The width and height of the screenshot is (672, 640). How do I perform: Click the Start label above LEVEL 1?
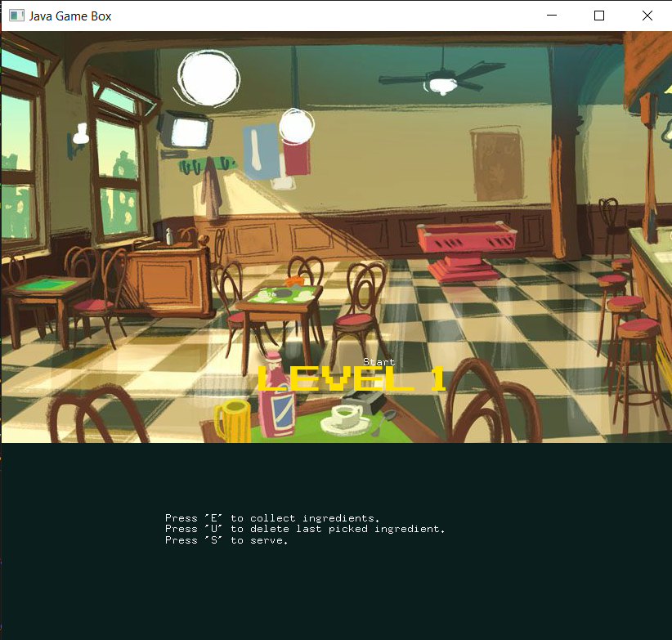tap(379, 361)
